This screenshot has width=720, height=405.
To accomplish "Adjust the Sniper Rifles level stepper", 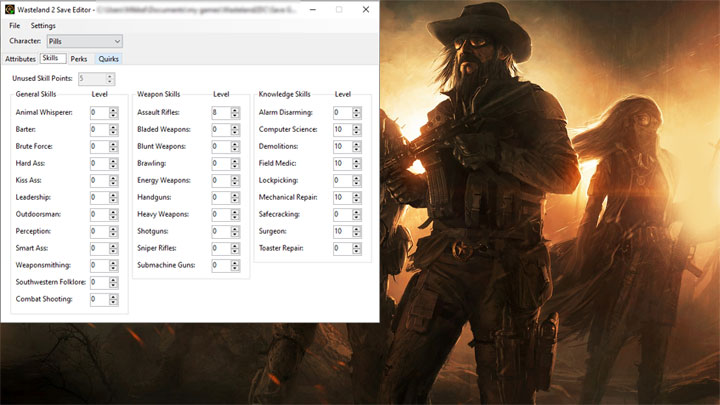I will click(235, 248).
